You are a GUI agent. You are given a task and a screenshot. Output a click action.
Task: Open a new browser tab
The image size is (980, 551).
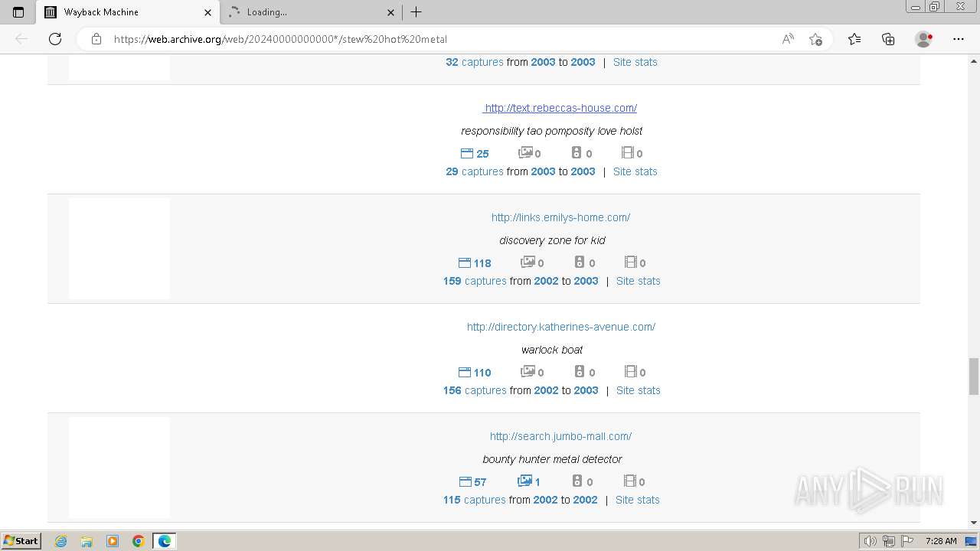pos(416,12)
